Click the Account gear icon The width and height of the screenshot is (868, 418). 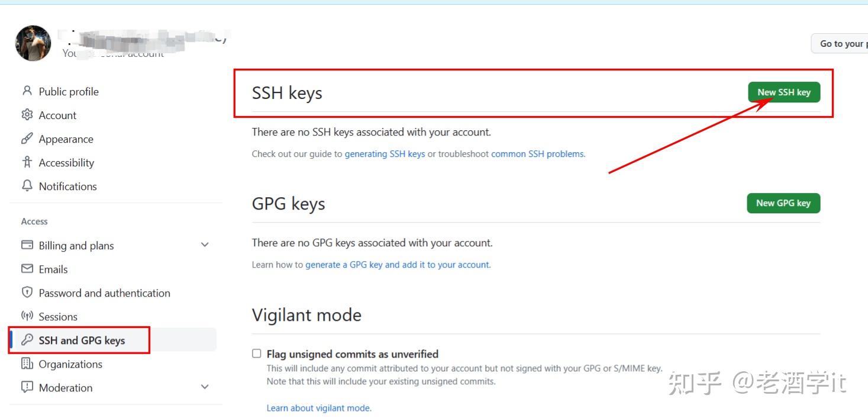coord(27,115)
